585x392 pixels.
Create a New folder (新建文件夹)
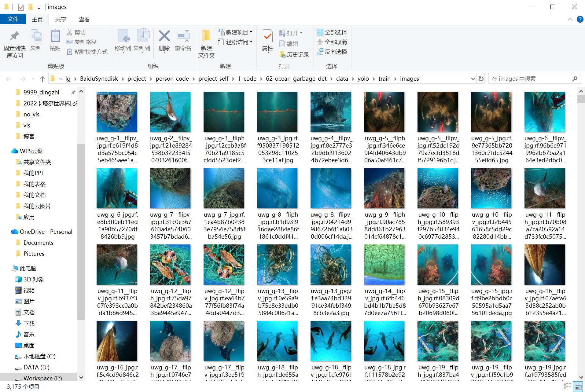click(x=207, y=44)
